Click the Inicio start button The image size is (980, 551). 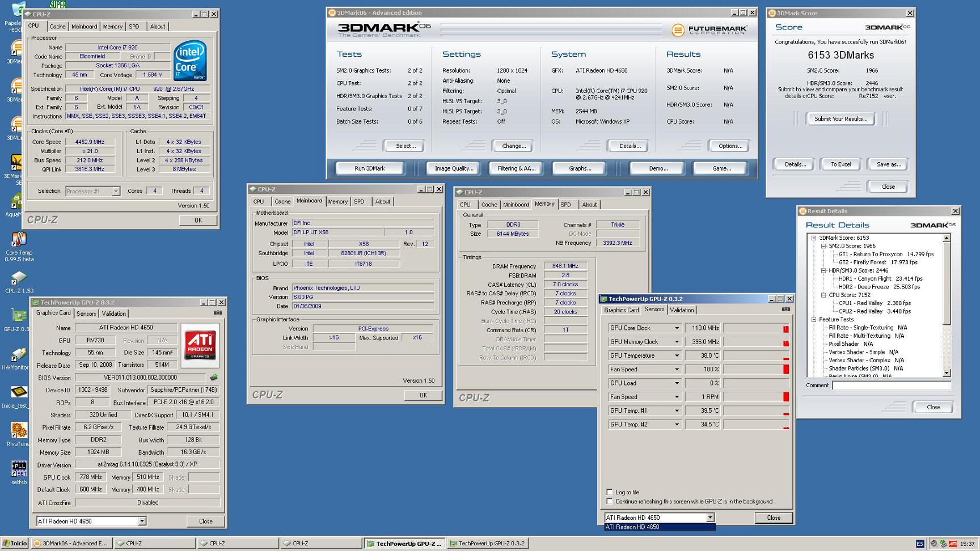15,543
